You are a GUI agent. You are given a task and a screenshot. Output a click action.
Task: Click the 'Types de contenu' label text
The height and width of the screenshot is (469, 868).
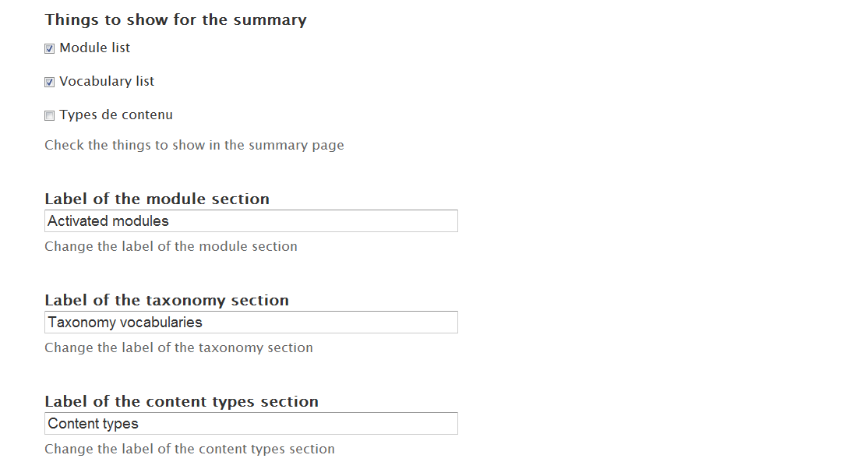pos(116,115)
